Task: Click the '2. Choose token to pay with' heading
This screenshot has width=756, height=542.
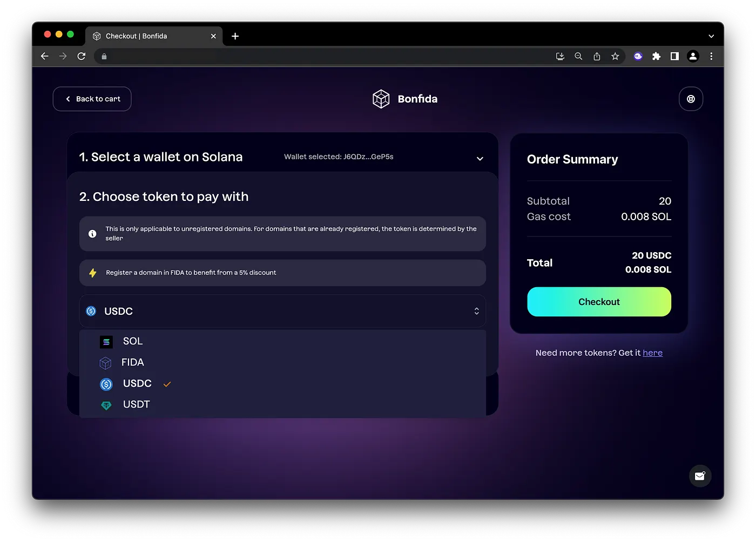Action: point(164,197)
